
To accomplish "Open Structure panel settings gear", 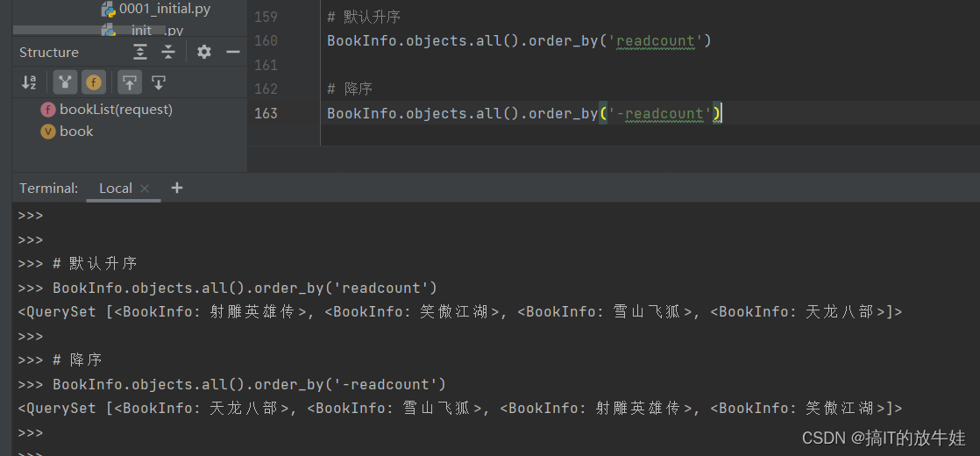I will click(203, 52).
